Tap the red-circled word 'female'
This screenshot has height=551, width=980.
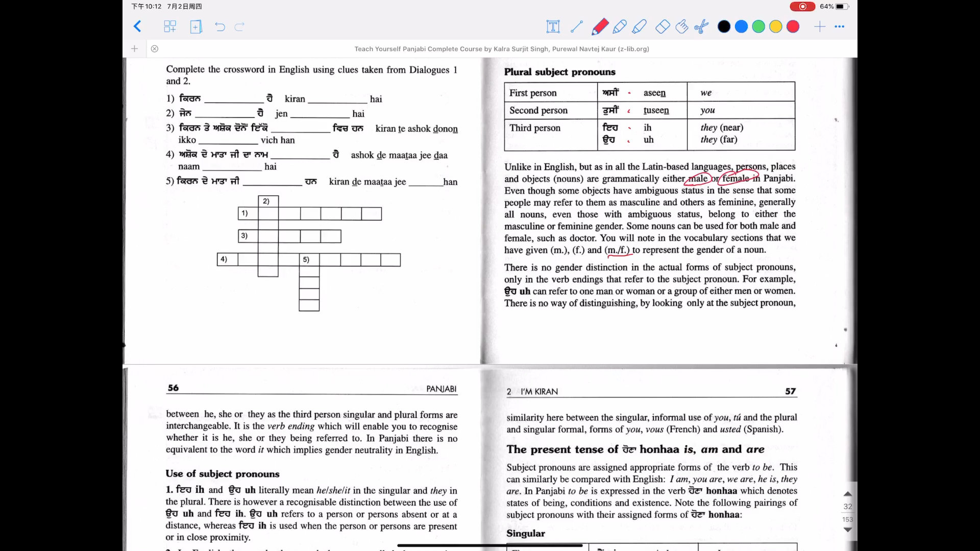(736, 179)
